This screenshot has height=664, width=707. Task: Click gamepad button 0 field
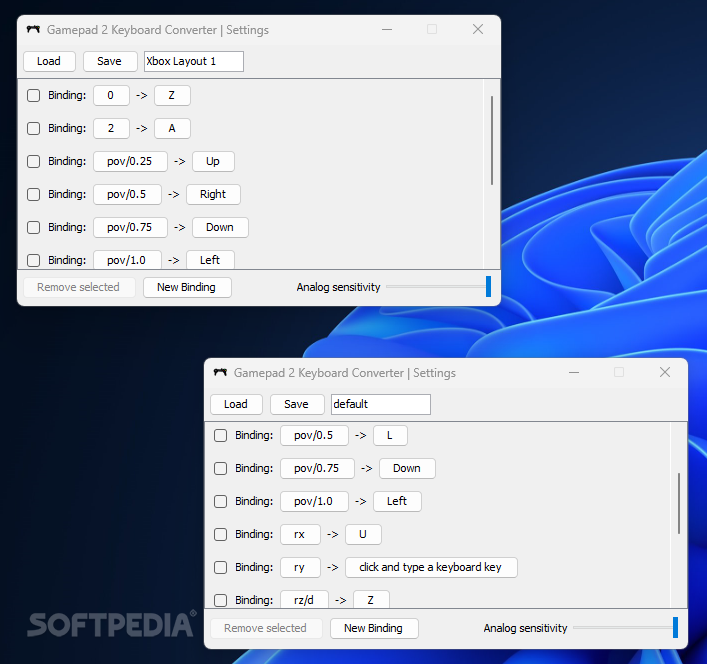click(x=111, y=96)
